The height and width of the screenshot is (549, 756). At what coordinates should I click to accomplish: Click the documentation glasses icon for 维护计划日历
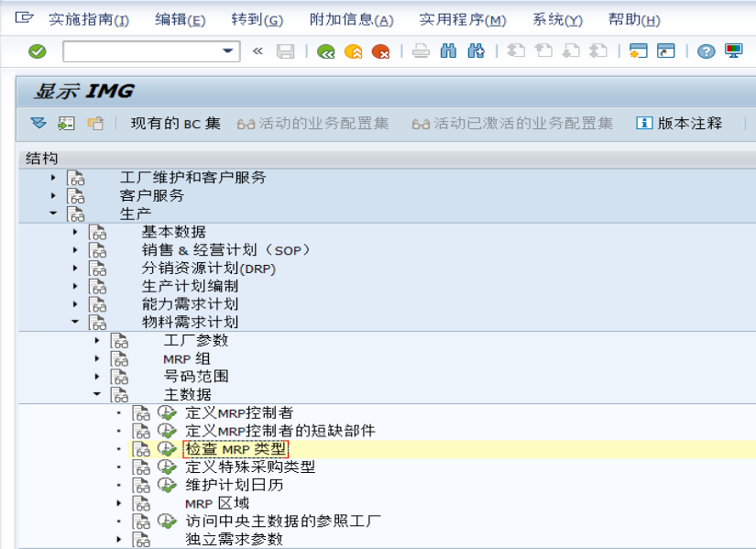pyautogui.click(x=141, y=486)
